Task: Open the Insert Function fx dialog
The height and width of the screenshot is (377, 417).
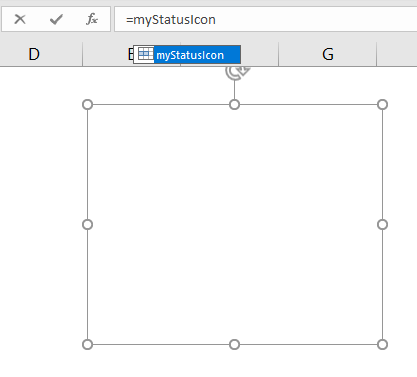Action: (x=92, y=19)
